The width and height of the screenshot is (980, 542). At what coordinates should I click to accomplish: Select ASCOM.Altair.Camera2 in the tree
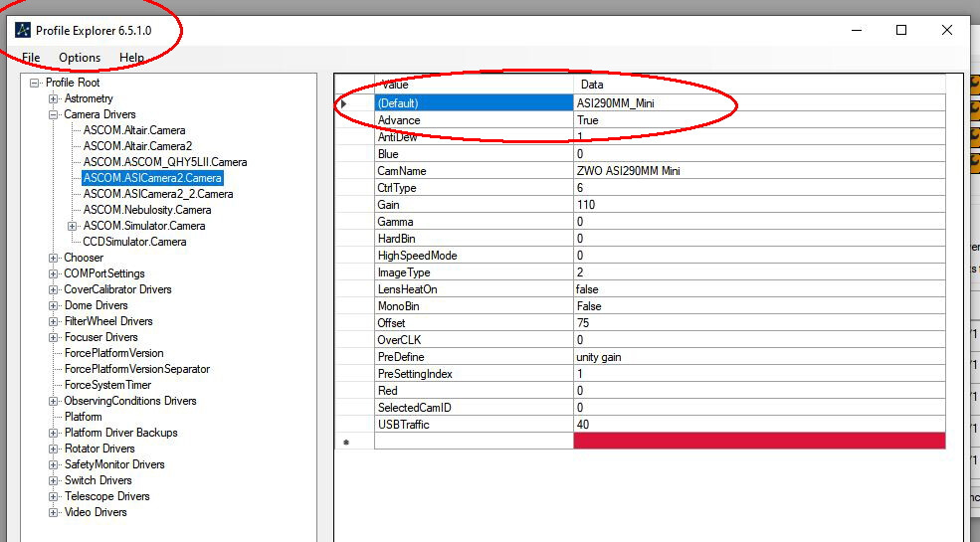137,146
